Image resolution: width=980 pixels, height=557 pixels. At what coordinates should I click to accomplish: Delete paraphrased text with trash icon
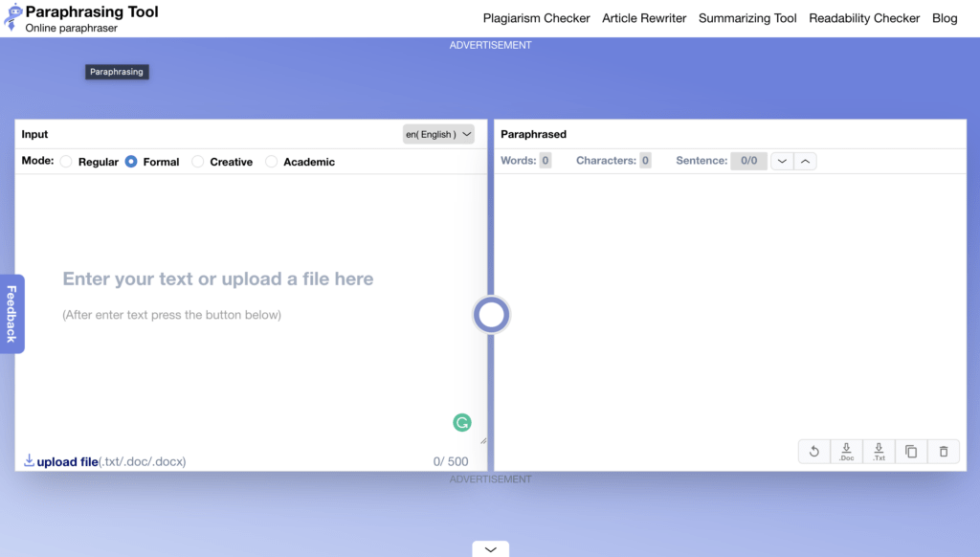click(944, 452)
